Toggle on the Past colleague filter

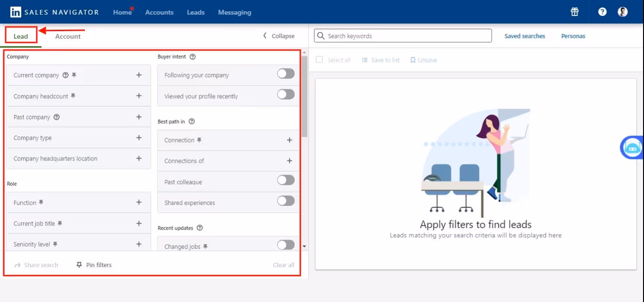pyautogui.click(x=286, y=180)
